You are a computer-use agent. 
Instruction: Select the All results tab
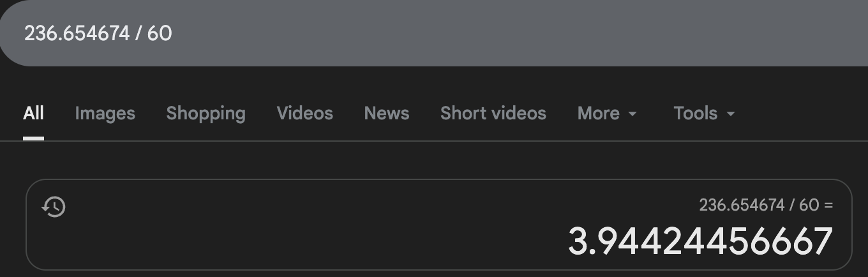point(33,114)
